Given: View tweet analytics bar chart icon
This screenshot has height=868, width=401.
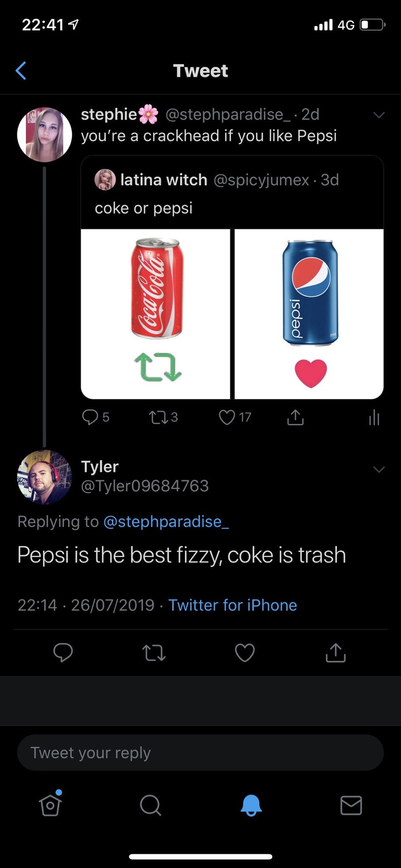Looking at the screenshot, I should click(374, 418).
